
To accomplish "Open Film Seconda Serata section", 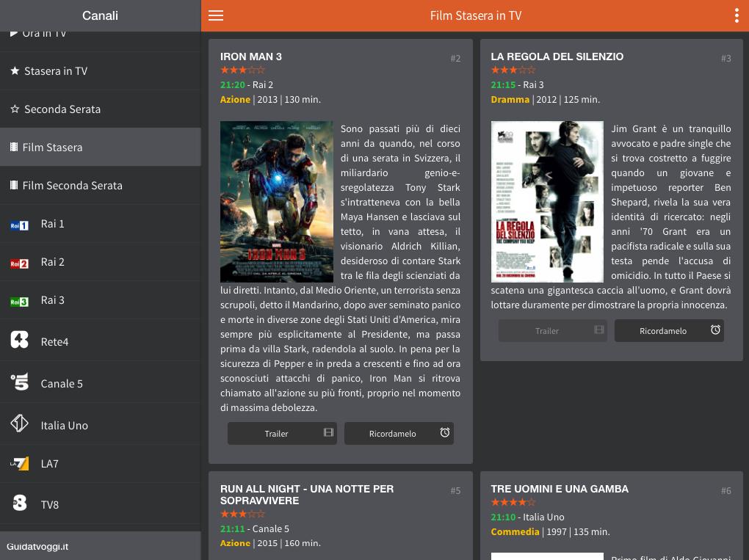I will point(101,185).
